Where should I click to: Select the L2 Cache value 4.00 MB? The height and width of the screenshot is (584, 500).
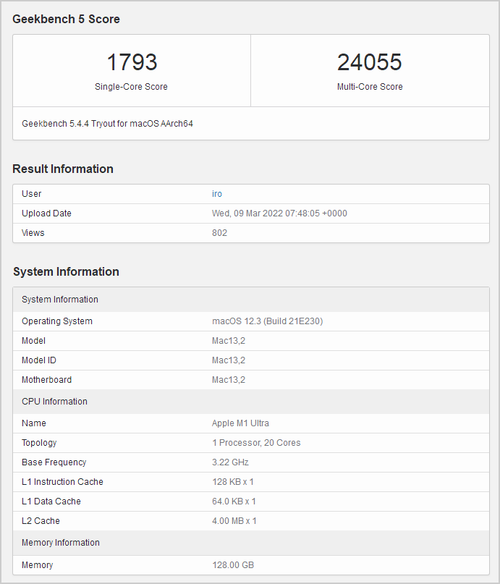(234, 521)
